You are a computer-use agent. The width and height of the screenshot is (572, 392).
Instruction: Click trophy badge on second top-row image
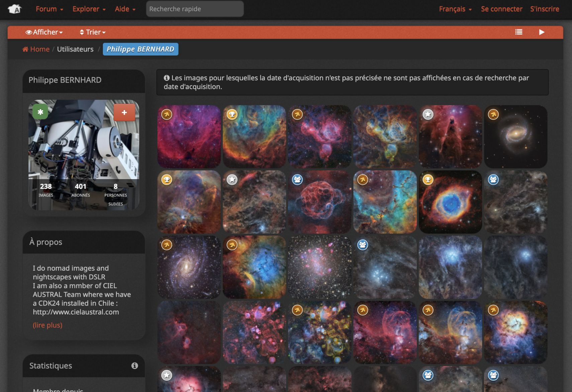coord(232,114)
